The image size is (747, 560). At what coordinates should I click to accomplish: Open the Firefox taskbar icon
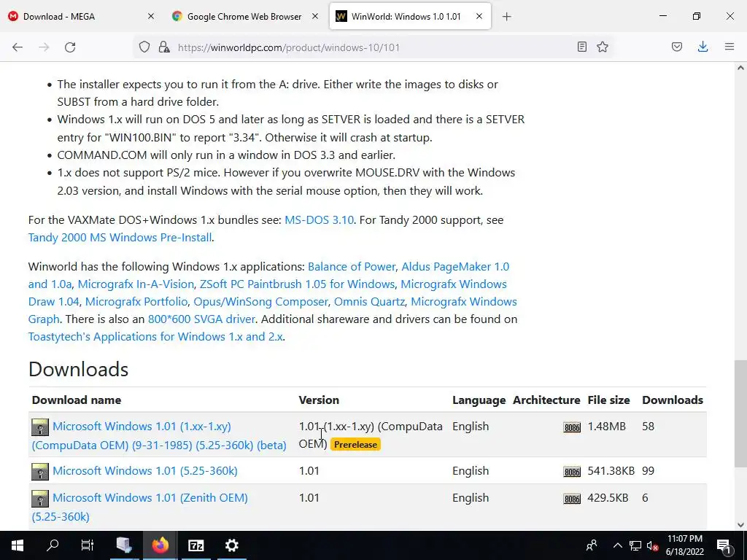[160, 545]
